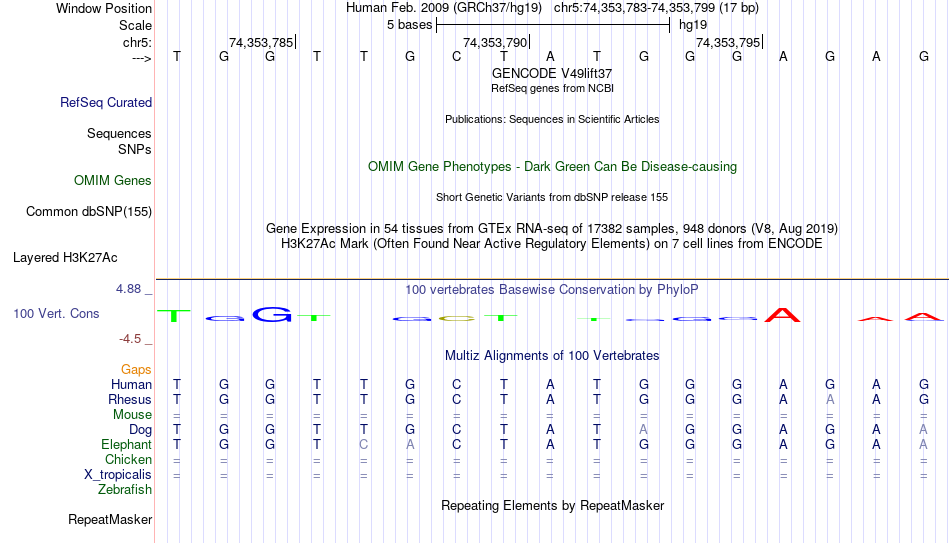
Task: Click the reverse-complement arrow ---> label
Action: click(x=142, y=58)
